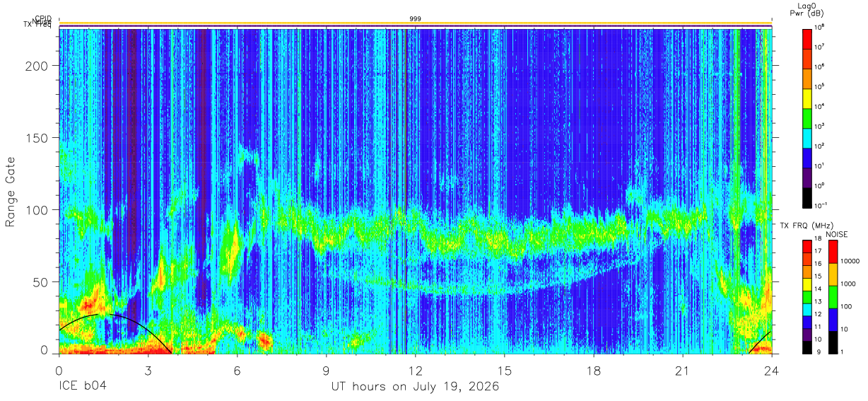Click the '12' tick on the UT hours axis
The width and height of the screenshot is (868, 401).
(x=416, y=371)
